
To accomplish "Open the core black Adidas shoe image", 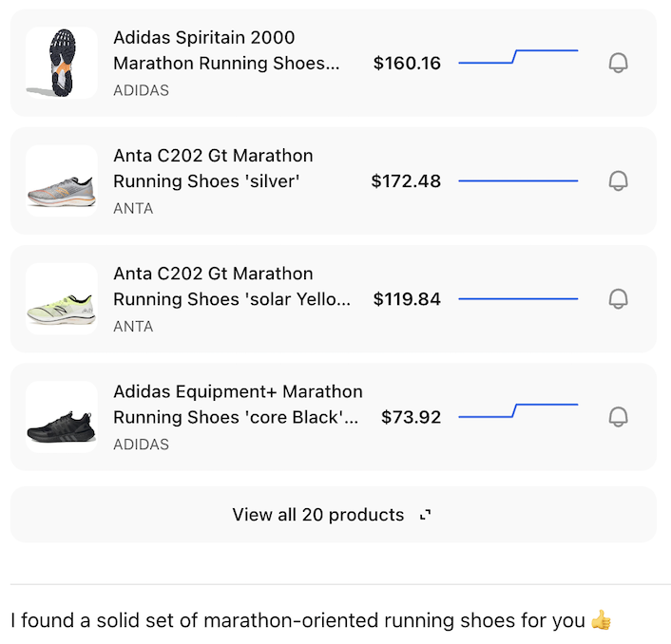I will pyautogui.click(x=62, y=417).
